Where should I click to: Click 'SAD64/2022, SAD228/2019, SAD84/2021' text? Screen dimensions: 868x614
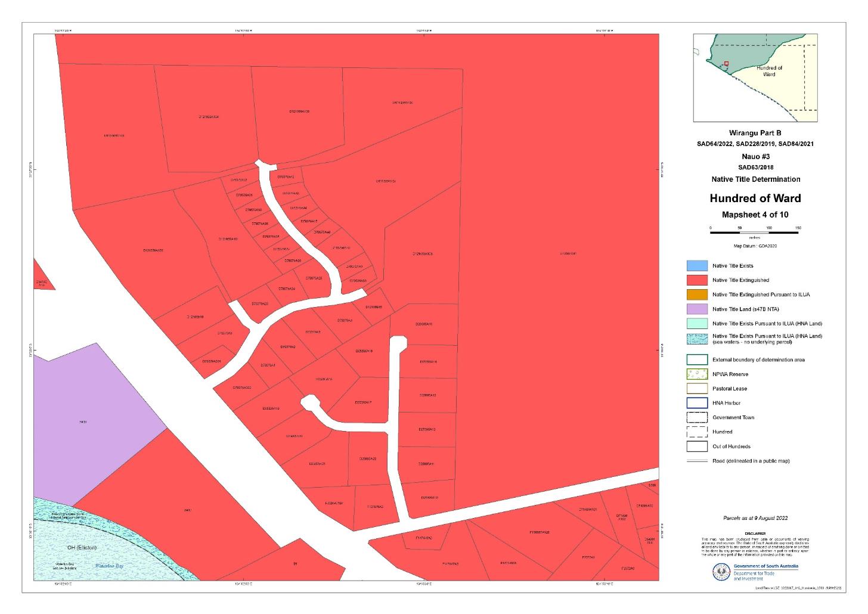(x=755, y=144)
